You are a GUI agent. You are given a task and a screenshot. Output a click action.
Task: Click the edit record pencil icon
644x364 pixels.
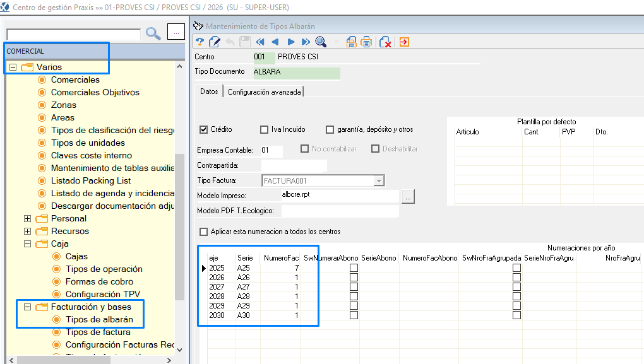(215, 42)
